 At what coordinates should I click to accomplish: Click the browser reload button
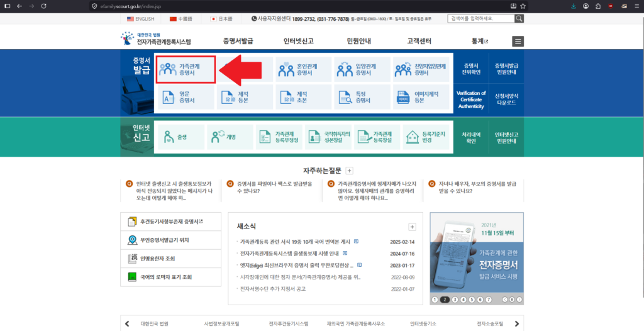click(44, 6)
